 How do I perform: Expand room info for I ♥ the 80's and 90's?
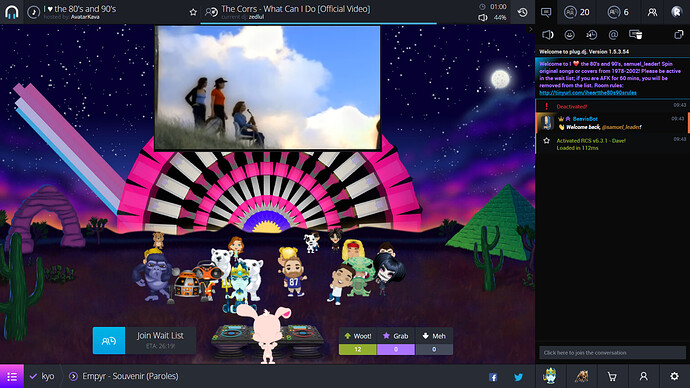coord(80,12)
